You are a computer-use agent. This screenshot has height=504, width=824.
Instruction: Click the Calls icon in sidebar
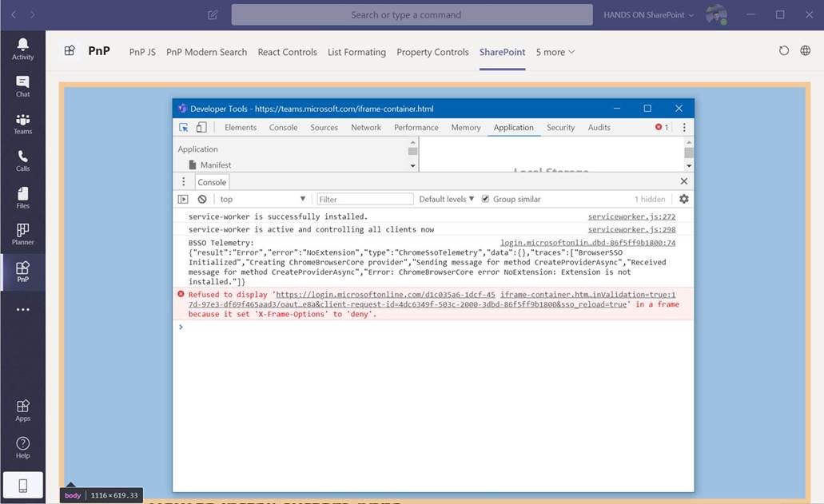click(x=22, y=160)
